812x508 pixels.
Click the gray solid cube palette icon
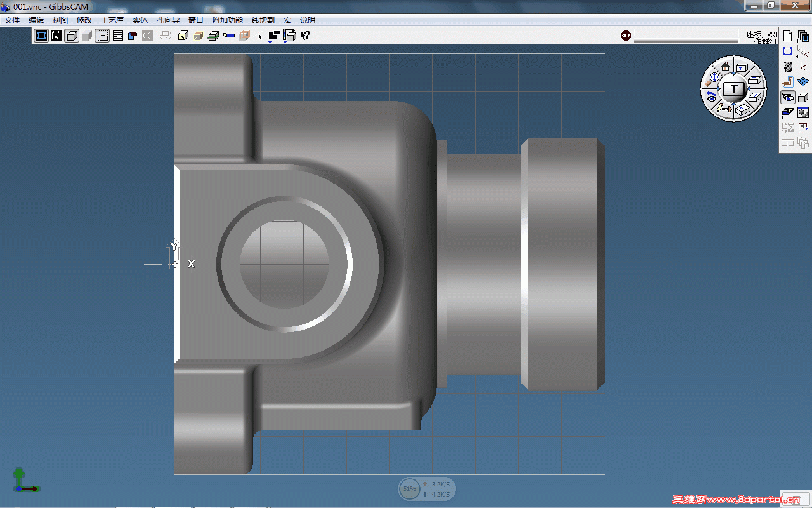point(802,97)
